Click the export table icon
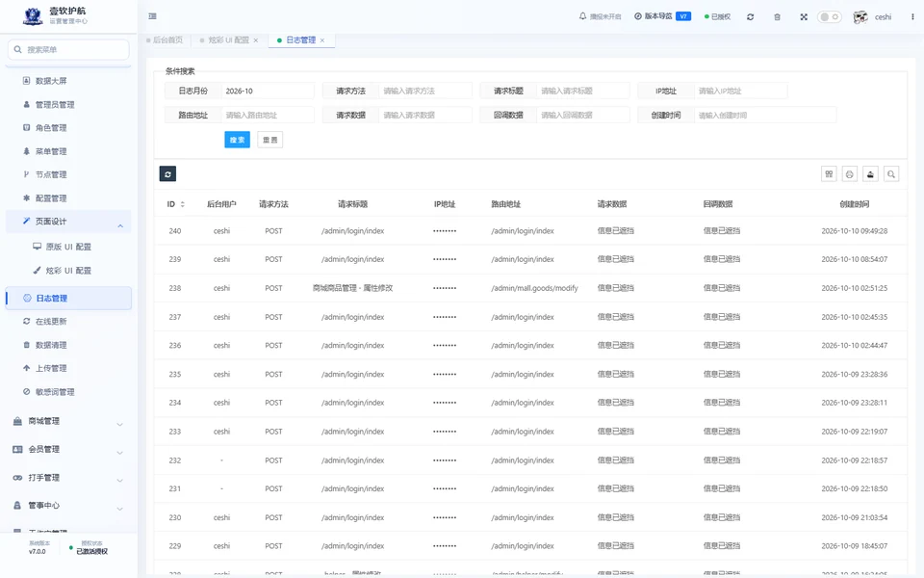 tap(870, 174)
